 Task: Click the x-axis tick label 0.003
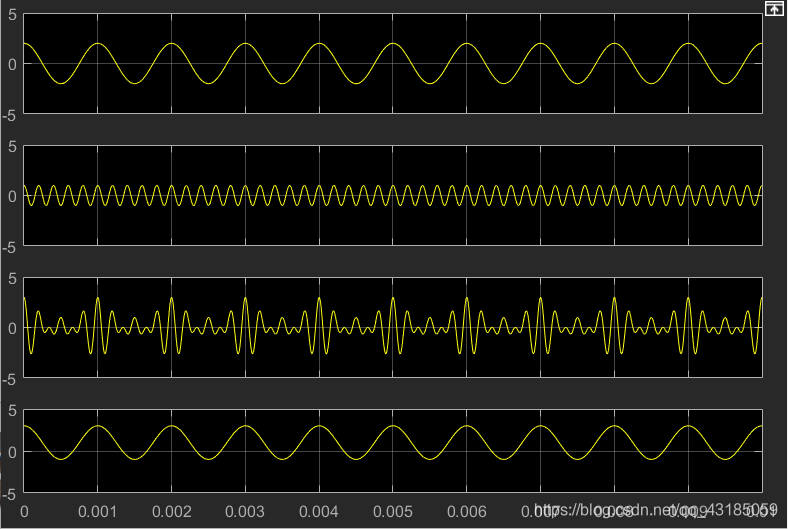point(245,512)
